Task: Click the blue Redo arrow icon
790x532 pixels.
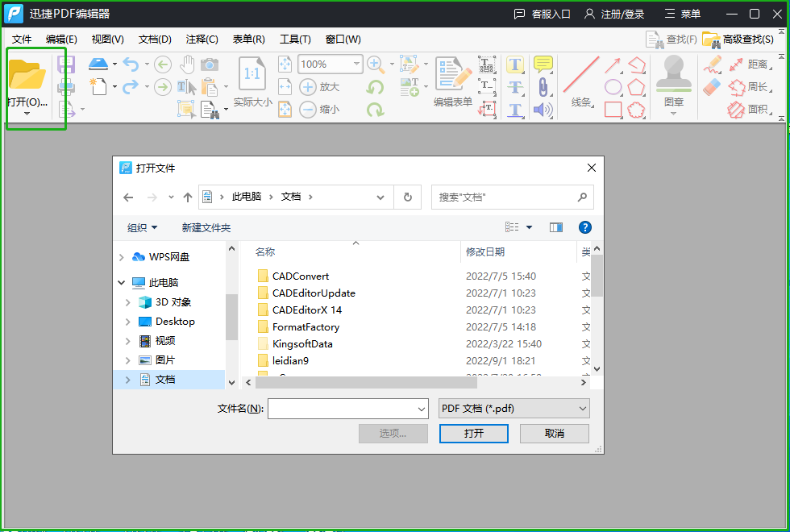Action: point(131,87)
